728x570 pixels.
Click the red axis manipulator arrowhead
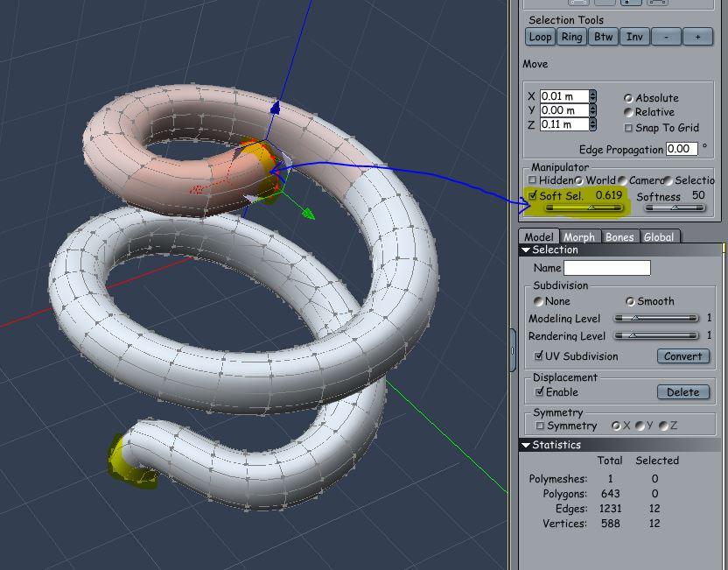(197, 189)
